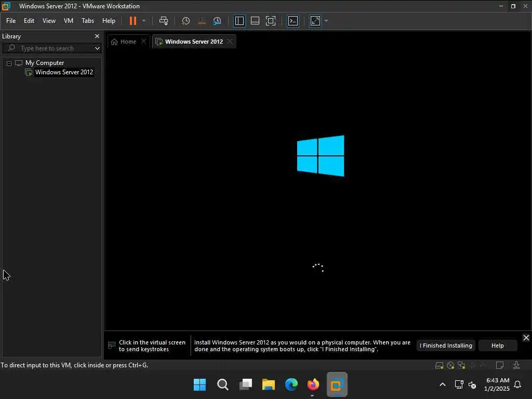Launch Microsoft Edge from the taskbar
Image resolution: width=532 pixels, height=399 pixels.
click(291, 384)
